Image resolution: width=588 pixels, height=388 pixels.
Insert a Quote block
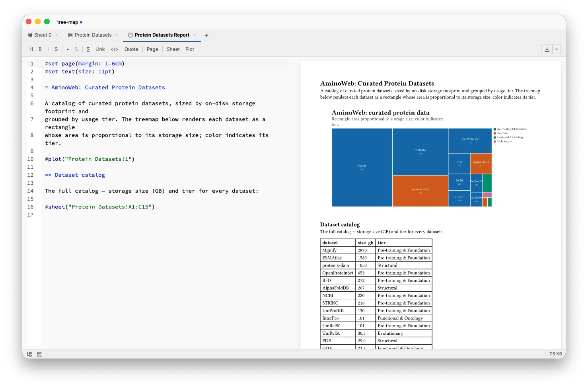click(131, 49)
